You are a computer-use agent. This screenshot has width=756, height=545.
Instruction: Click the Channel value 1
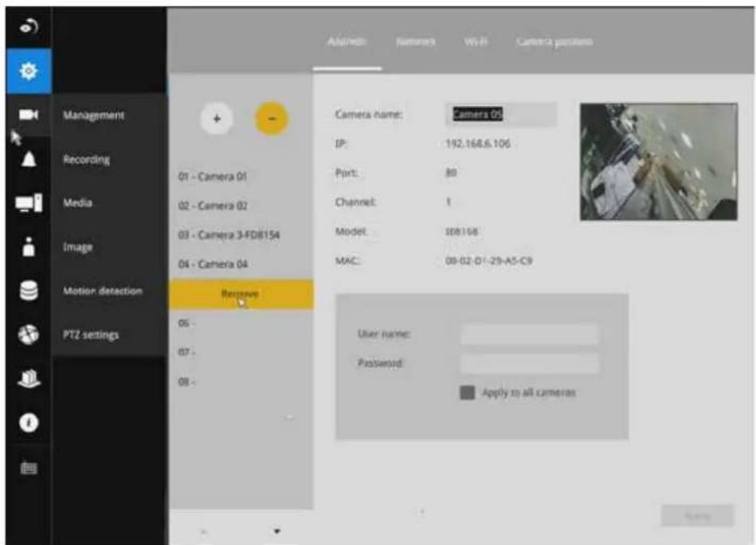[449, 202]
